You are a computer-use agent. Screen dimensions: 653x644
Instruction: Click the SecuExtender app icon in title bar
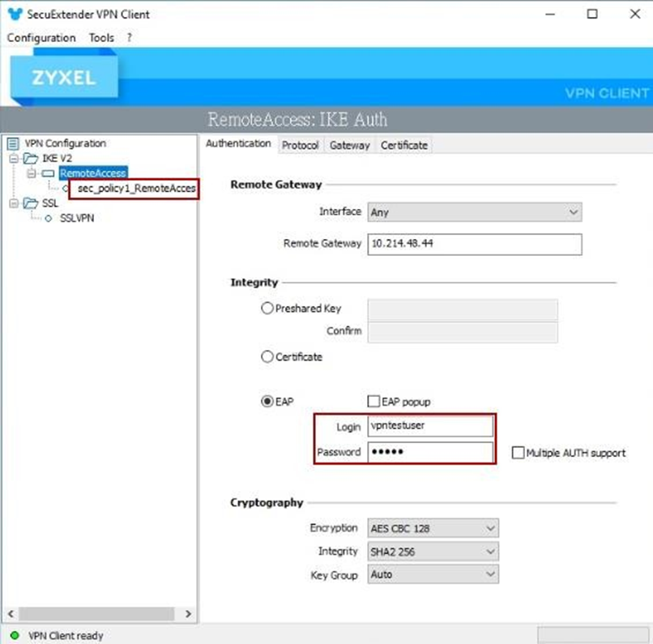(14, 15)
